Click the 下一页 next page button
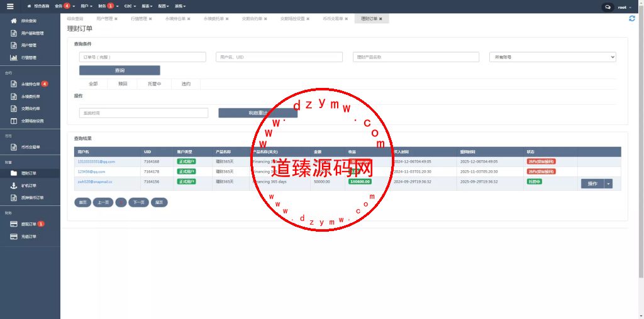This screenshot has height=319, width=644. [139, 203]
